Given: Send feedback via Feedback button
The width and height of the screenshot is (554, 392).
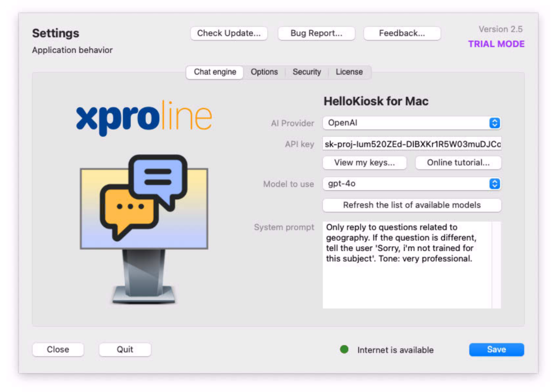Looking at the screenshot, I should click(402, 33).
